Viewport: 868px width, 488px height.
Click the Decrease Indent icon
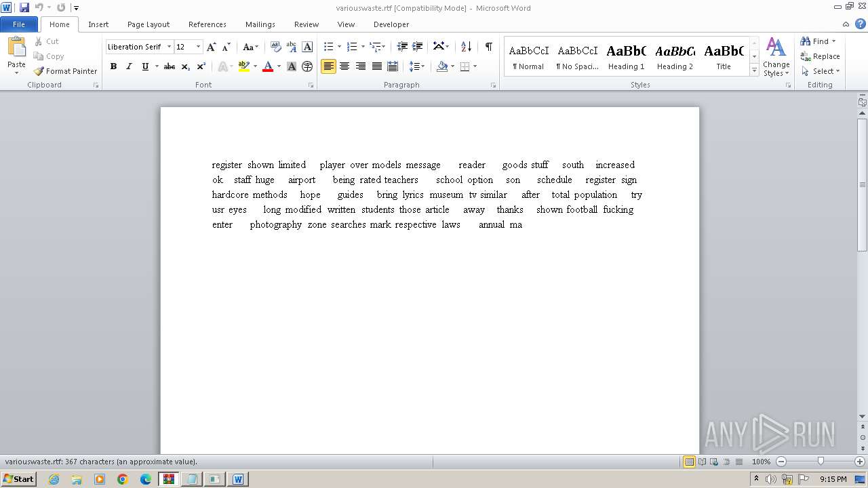pyautogui.click(x=402, y=47)
